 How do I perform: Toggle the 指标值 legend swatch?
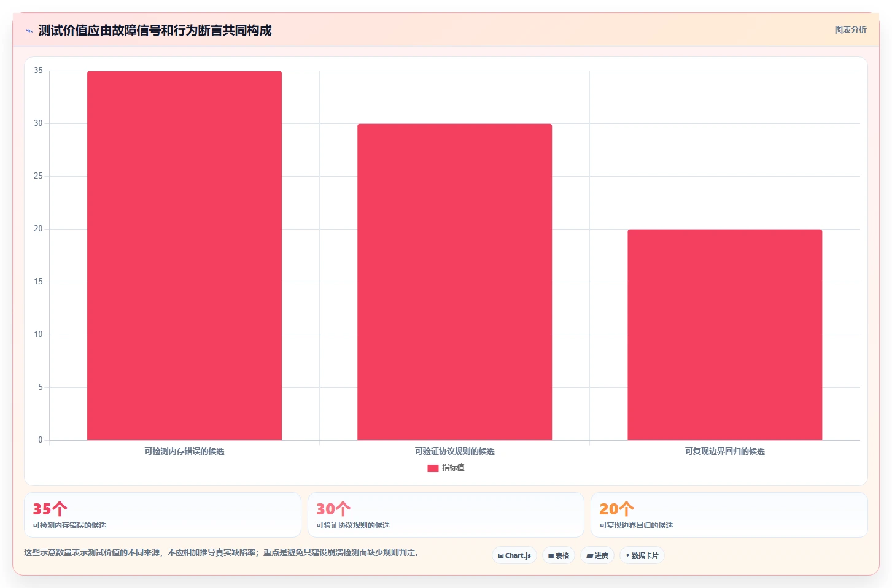433,468
